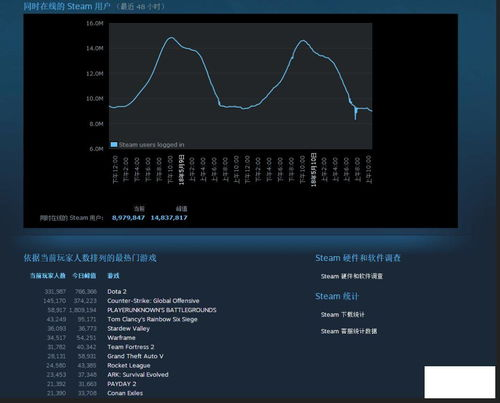Click the Steam users logged in legend swatch
Viewport: 500px width, 403px height.
[x=114, y=145]
